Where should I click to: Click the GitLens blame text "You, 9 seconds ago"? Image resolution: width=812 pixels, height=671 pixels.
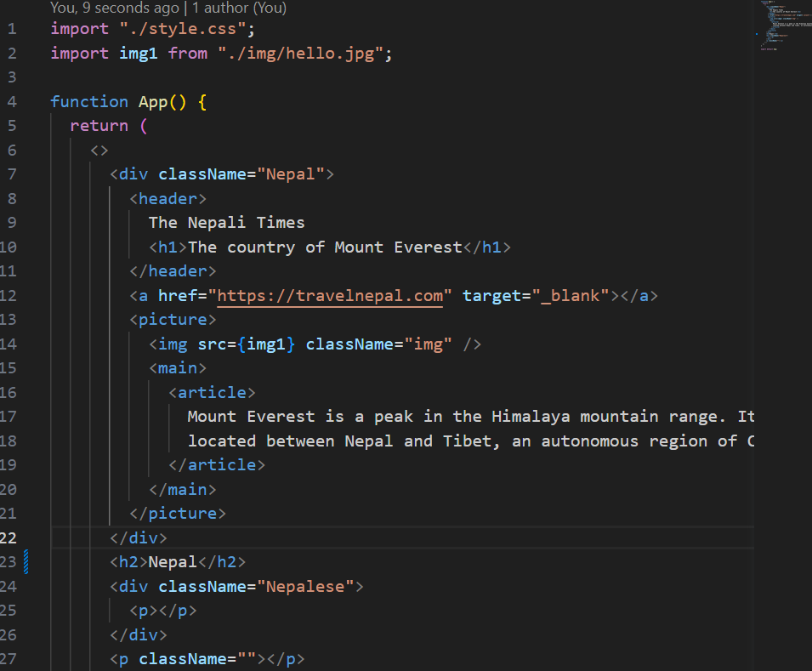click(x=115, y=8)
